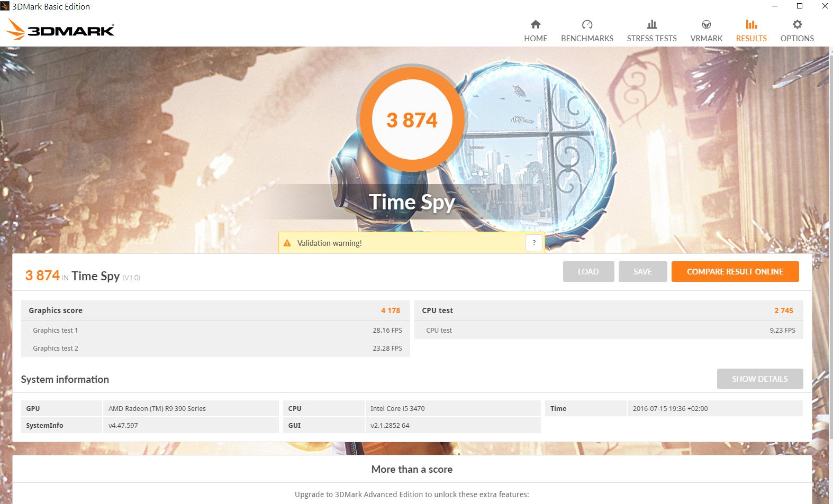The image size is (833, 504).
Task: Go to BENCHMARKS tab
Action: pos(587,31)
